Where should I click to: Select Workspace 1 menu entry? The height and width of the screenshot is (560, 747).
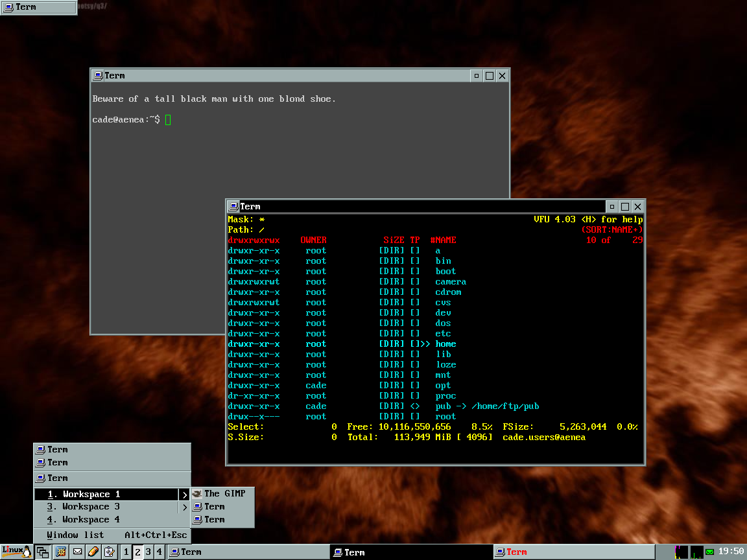(112, 495)
